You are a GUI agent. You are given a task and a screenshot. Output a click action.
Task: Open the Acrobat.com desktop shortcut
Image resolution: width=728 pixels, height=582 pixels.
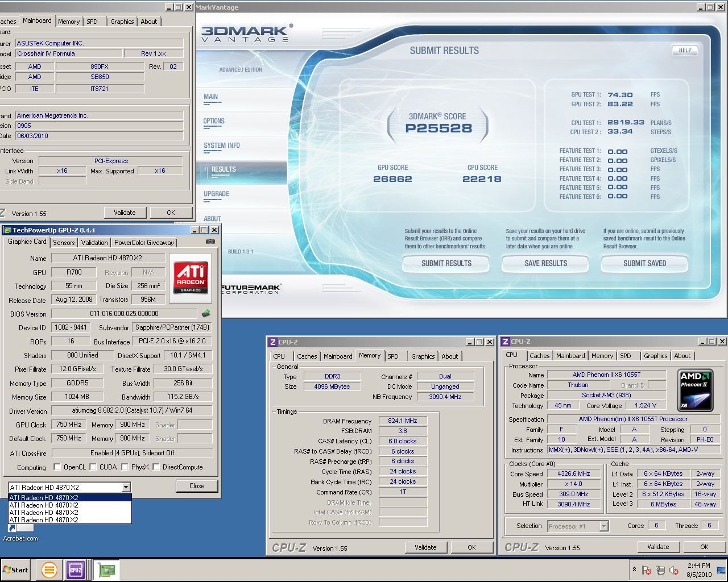tap(20, 533)
